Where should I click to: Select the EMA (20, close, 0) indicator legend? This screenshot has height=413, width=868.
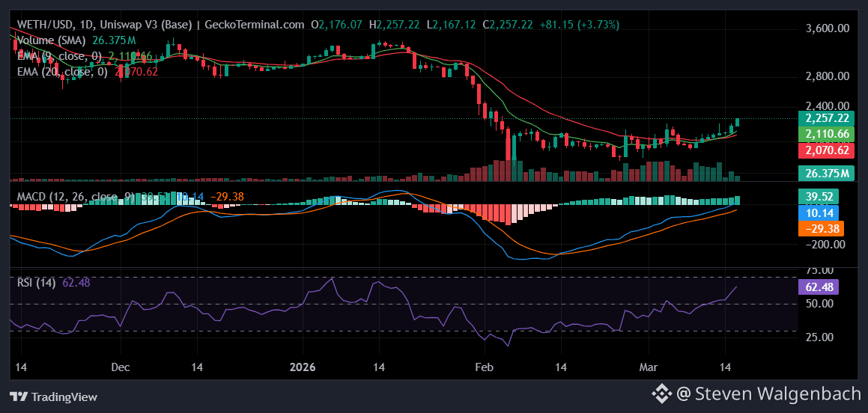pos(63,72)
